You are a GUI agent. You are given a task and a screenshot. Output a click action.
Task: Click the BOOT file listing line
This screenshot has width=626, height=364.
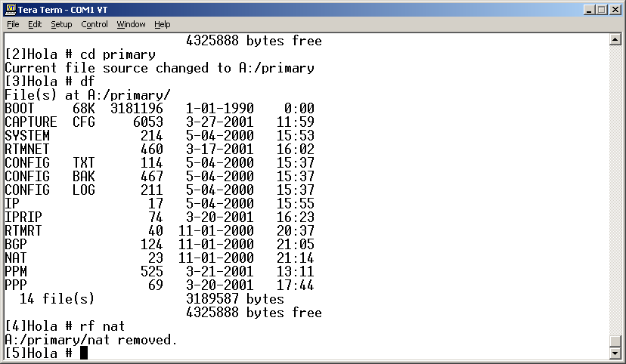click(x=159, y=109)
